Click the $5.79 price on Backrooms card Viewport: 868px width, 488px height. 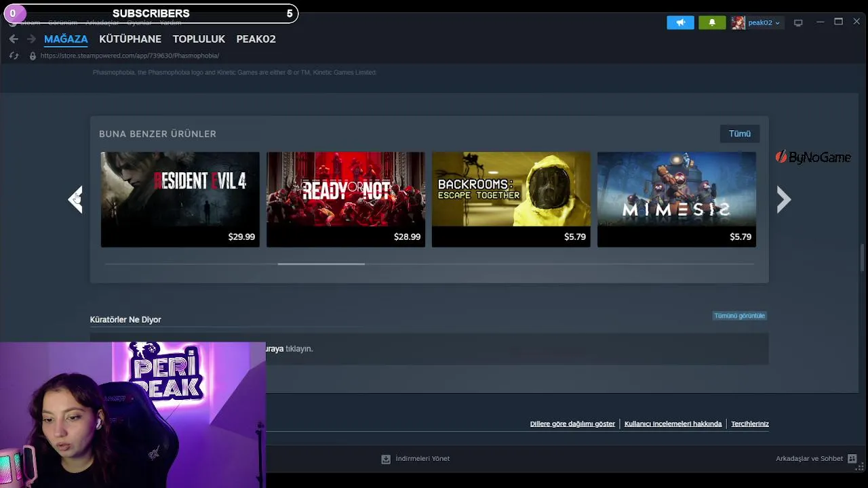coord(574,237)
